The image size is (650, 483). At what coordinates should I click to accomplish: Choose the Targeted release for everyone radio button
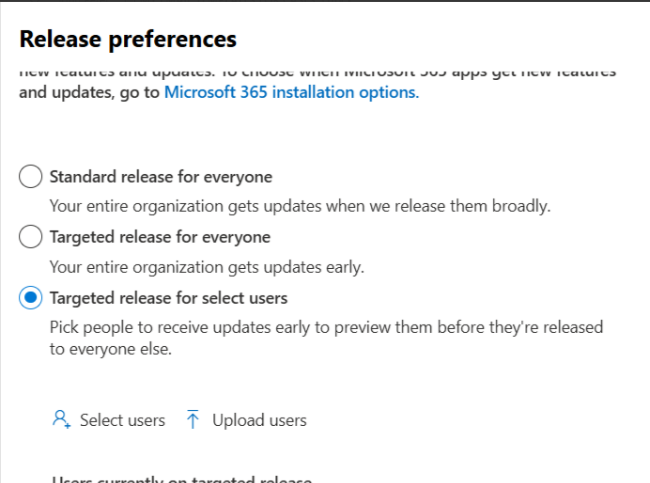32,237
